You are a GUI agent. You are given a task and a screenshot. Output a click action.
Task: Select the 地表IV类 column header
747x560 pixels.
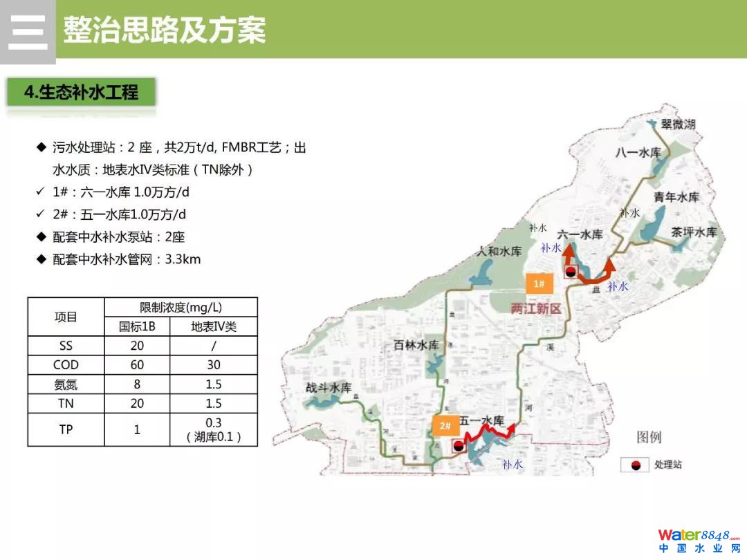[x=214, y=327]
